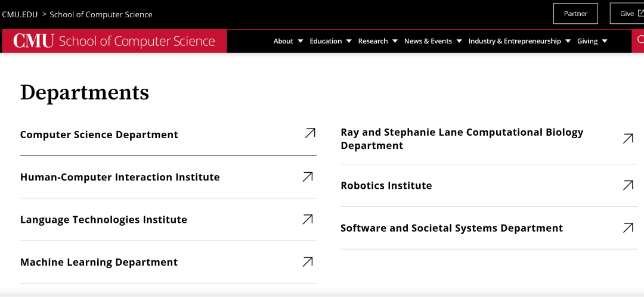Open the Research menu item
The image size is (644, 299).
pyautogui.click(x=373, y=41)
